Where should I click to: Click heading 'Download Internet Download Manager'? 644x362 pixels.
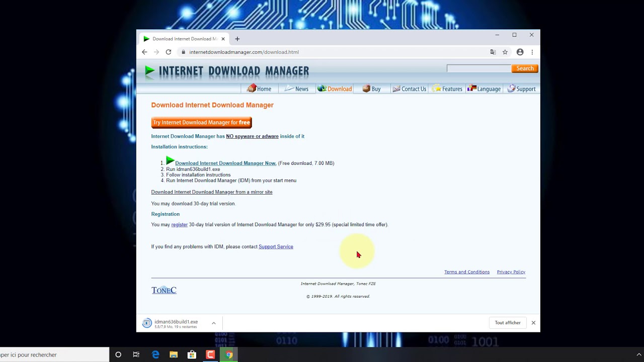point(212,105)
